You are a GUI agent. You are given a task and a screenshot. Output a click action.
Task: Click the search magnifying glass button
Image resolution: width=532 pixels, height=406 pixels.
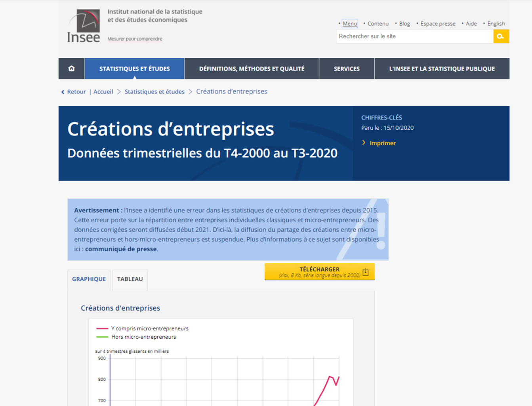(x=501, y=36)
